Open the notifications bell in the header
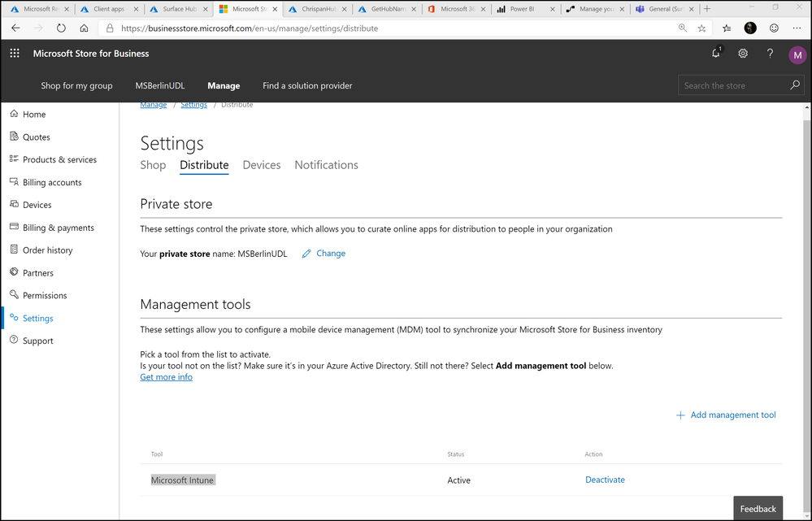The image size is (812, 521). point(716,53)
